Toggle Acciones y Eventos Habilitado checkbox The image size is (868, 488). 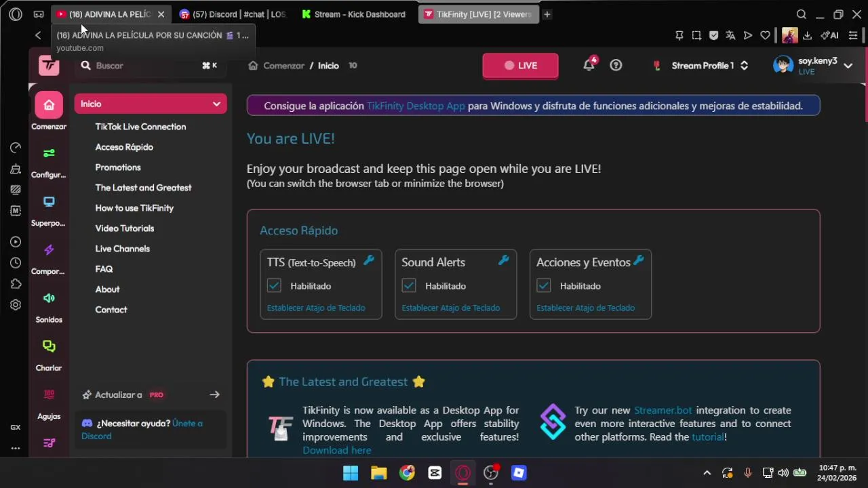coord(544,286)
